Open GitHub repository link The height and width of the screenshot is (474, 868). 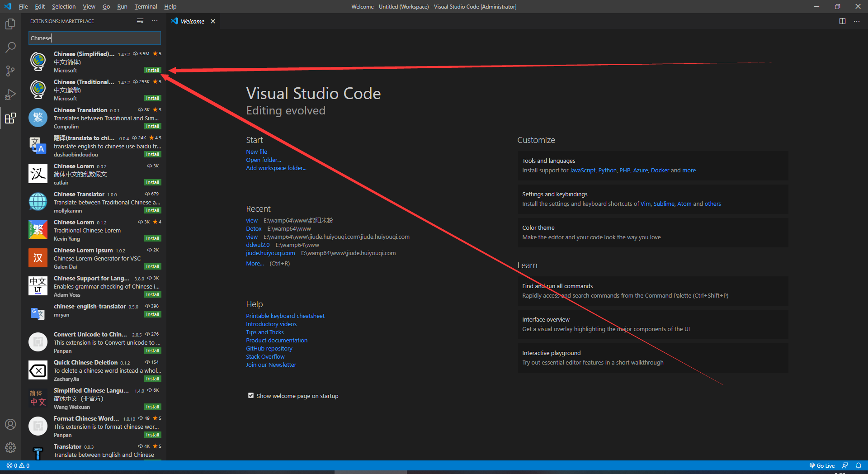(269, 348)
